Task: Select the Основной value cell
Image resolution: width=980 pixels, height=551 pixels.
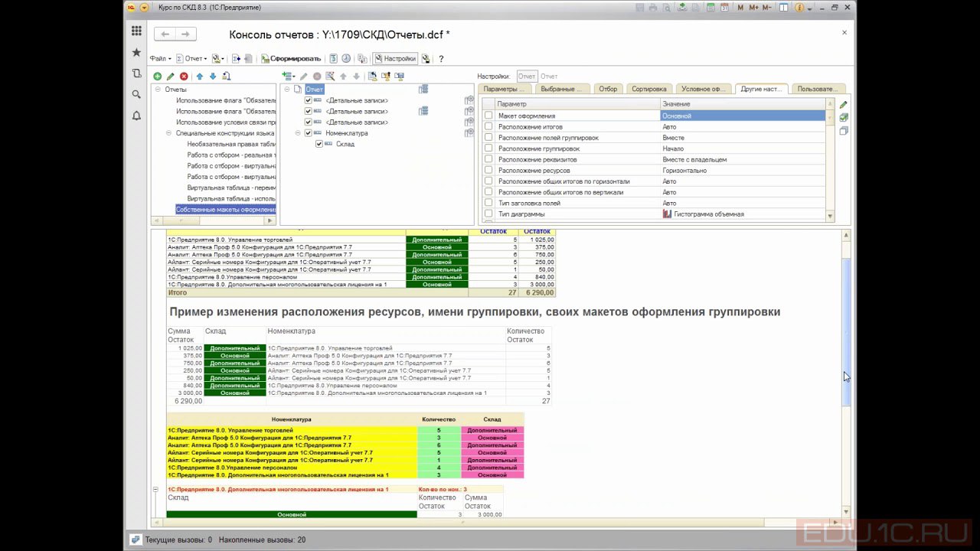Action: (x=743, y=116)
